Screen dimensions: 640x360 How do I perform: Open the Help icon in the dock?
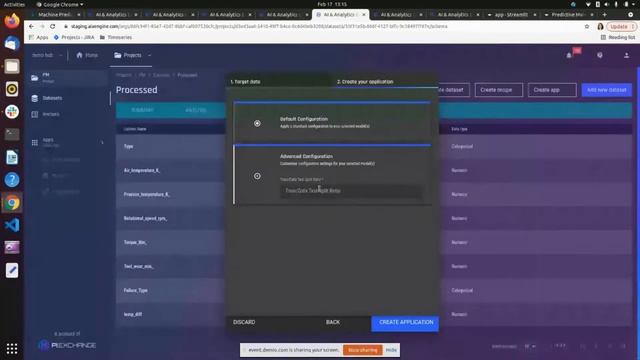coord(12,180)
